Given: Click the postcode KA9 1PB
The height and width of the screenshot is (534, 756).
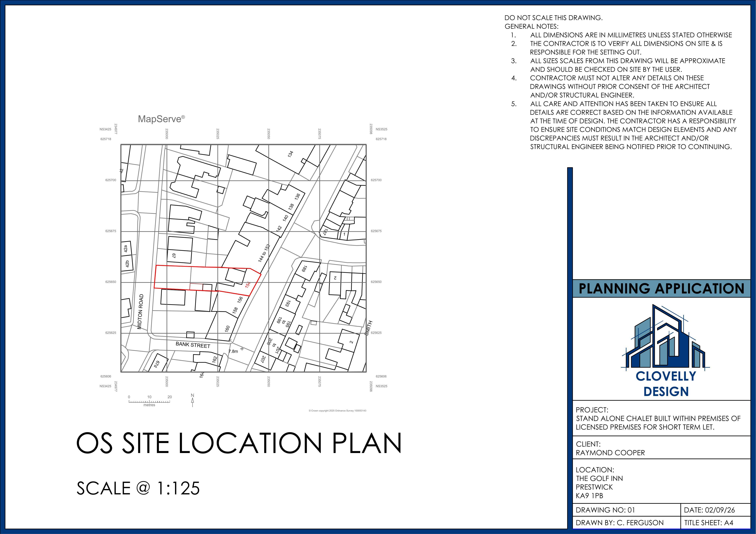Looking at the screenshot, I should (x=589, y=495).
